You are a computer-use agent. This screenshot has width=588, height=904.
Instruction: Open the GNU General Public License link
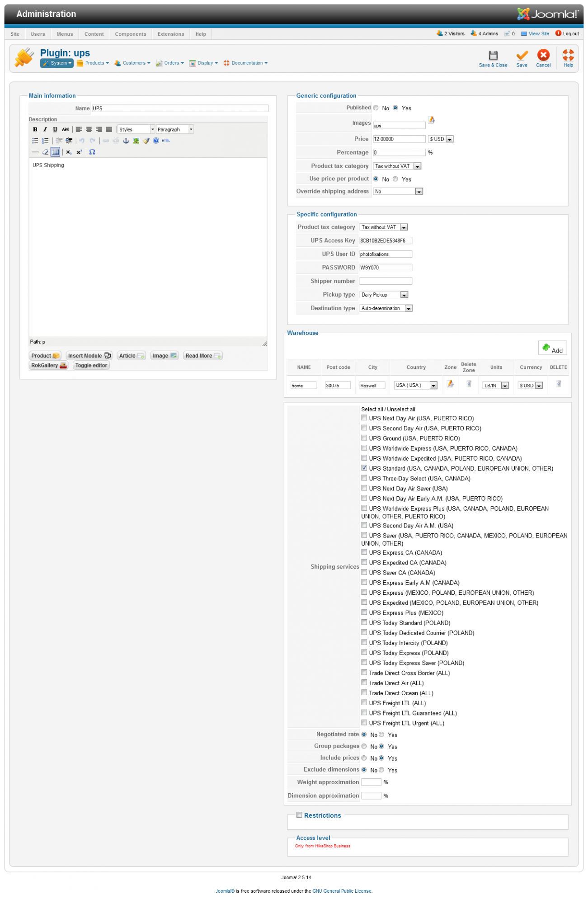tap(342, 891)
